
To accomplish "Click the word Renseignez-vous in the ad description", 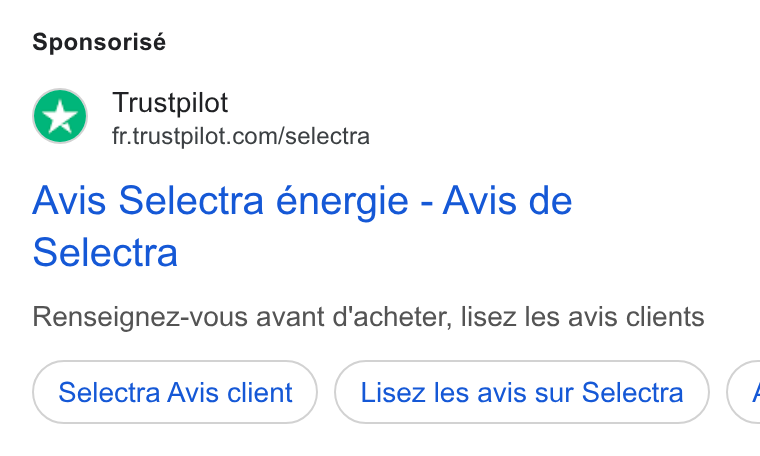I will (x=141, y=317).
